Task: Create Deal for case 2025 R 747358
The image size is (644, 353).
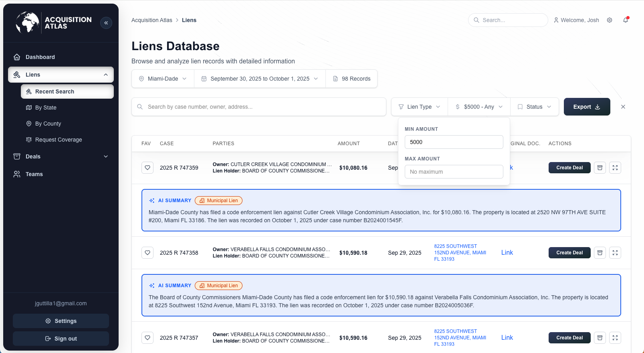Action: pos(569,253)
